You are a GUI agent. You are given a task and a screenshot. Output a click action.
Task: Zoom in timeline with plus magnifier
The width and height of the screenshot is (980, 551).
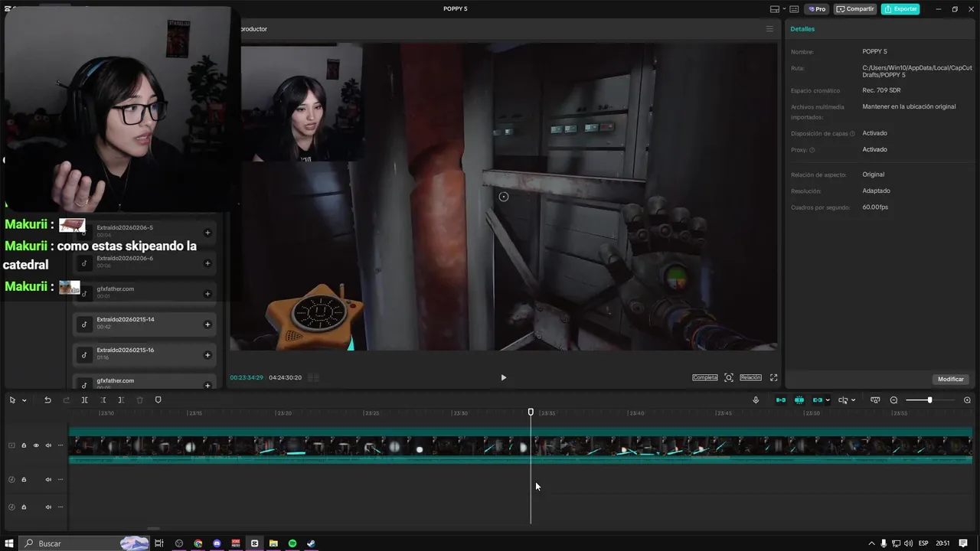[x=967, y=399]
